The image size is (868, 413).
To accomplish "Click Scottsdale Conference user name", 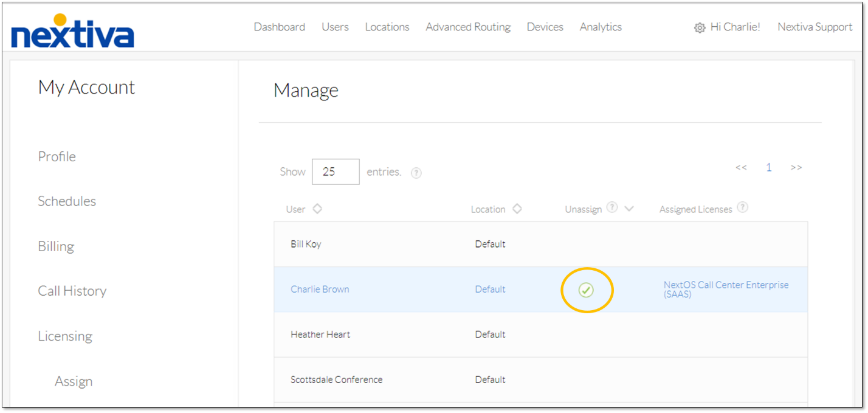I will click(337, 380).
